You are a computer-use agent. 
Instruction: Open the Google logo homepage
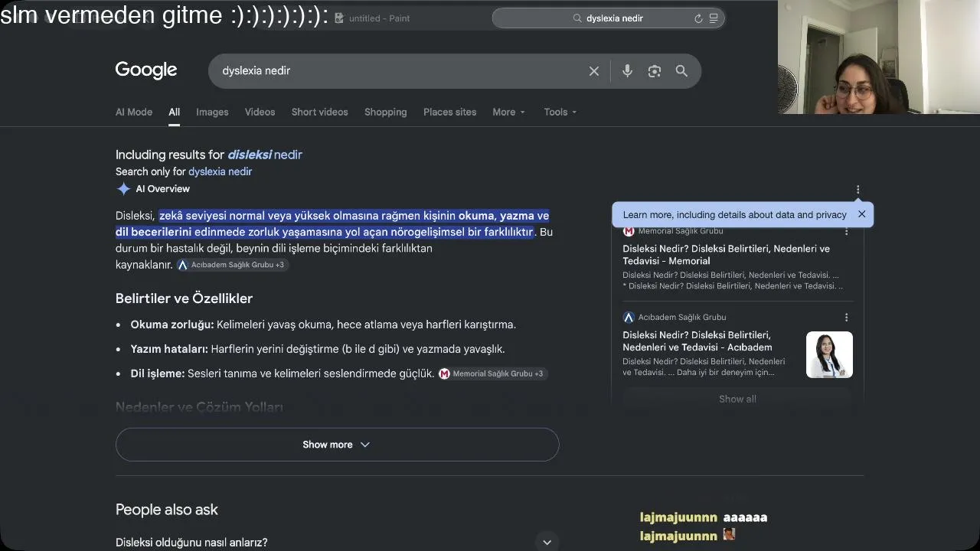[146, 70]
